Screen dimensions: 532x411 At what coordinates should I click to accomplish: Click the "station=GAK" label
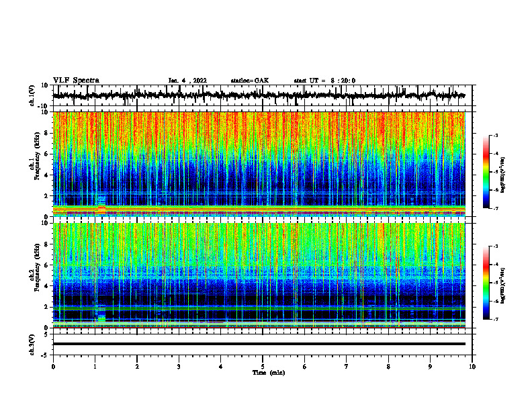[x=250, y=81]
